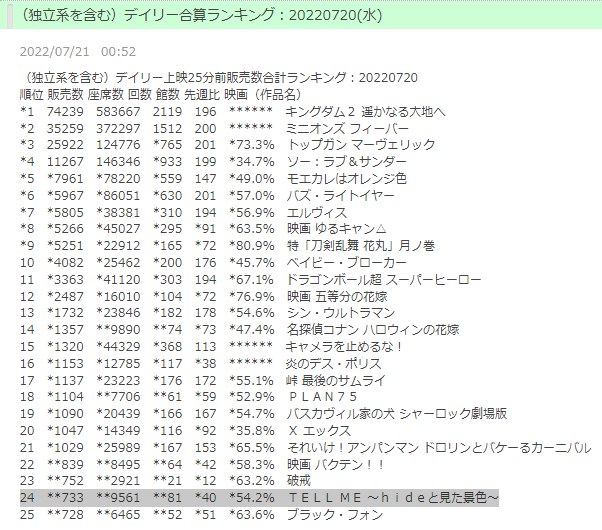This screenshot has height=530, width=602.
Task: Select the timestamp 2022/07/21 00:52
Action: [78, 51]
